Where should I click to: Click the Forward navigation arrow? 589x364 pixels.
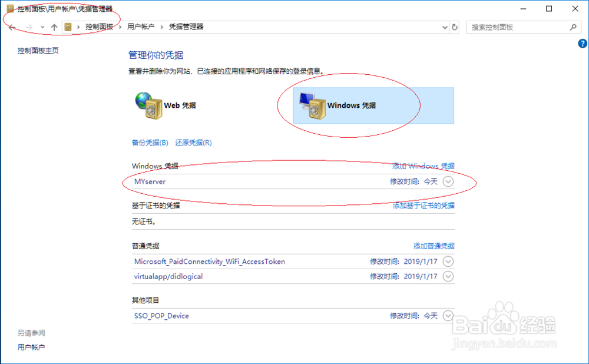29,28
